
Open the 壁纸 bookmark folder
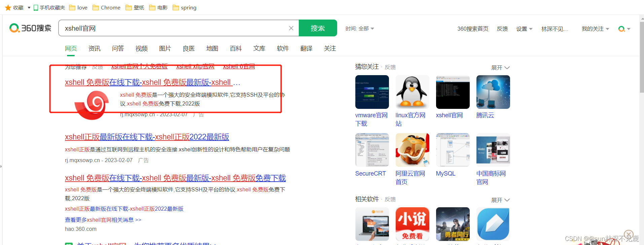click(135, 7)
